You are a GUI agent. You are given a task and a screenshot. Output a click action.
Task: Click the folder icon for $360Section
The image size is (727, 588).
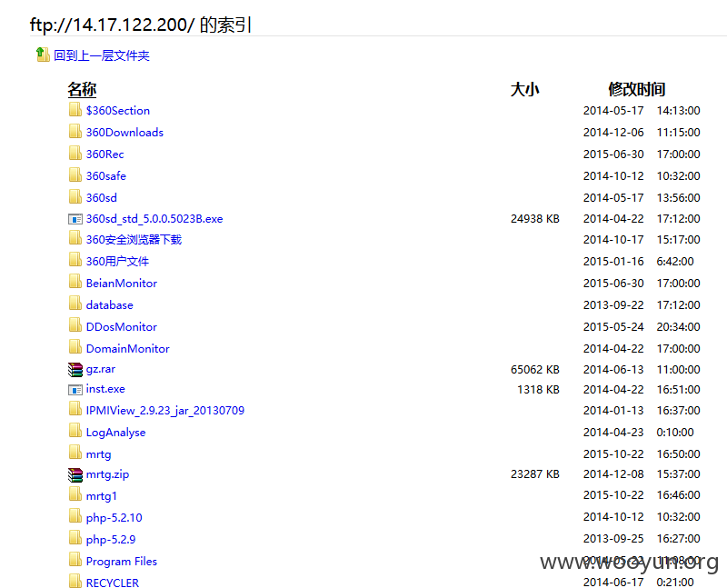(x=75, y=109)
